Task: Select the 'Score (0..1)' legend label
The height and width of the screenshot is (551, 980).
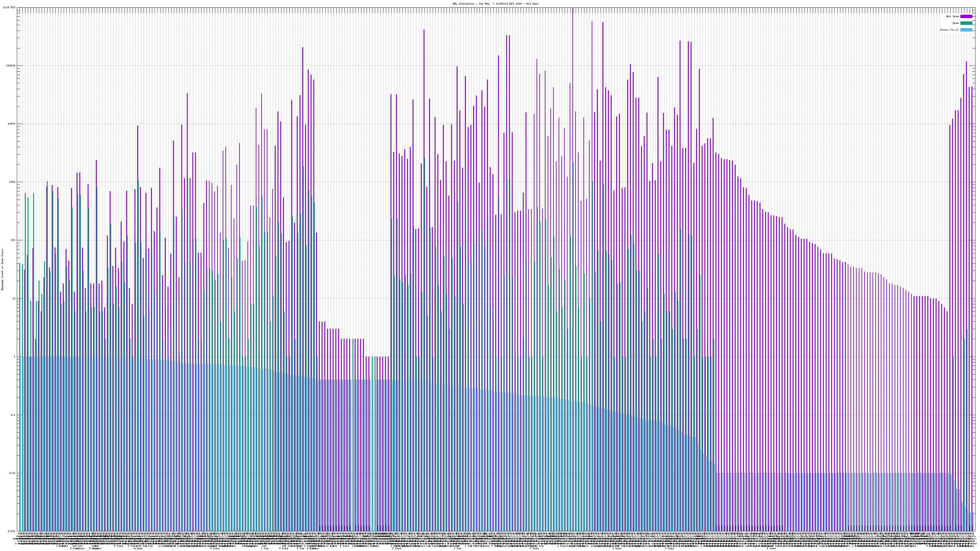Action: coord(949,30)
